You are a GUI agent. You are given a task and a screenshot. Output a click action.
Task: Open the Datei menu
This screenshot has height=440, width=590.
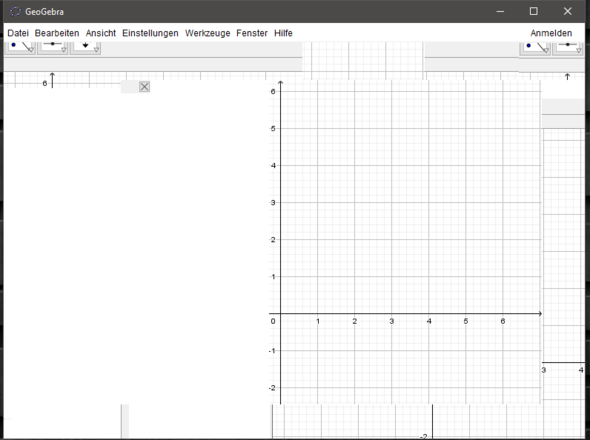18,33
